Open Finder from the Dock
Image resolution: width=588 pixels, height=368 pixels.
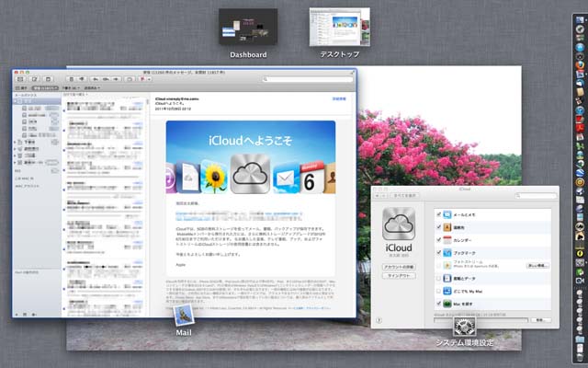point(580,19)
